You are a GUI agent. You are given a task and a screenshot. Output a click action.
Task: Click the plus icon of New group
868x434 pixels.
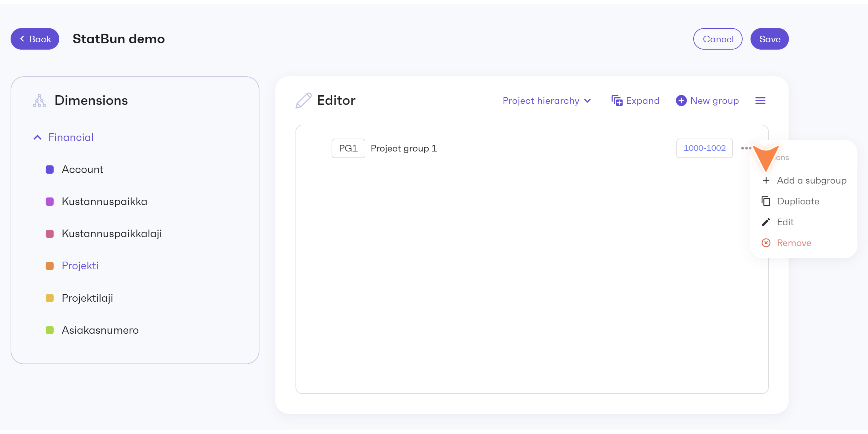681,101
